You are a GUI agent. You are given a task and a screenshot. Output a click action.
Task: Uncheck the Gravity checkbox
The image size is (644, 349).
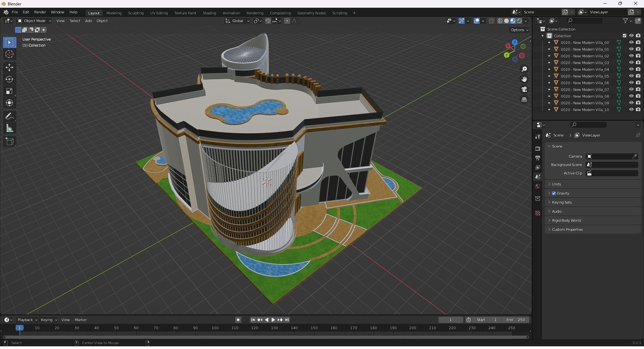coord(554,193)
